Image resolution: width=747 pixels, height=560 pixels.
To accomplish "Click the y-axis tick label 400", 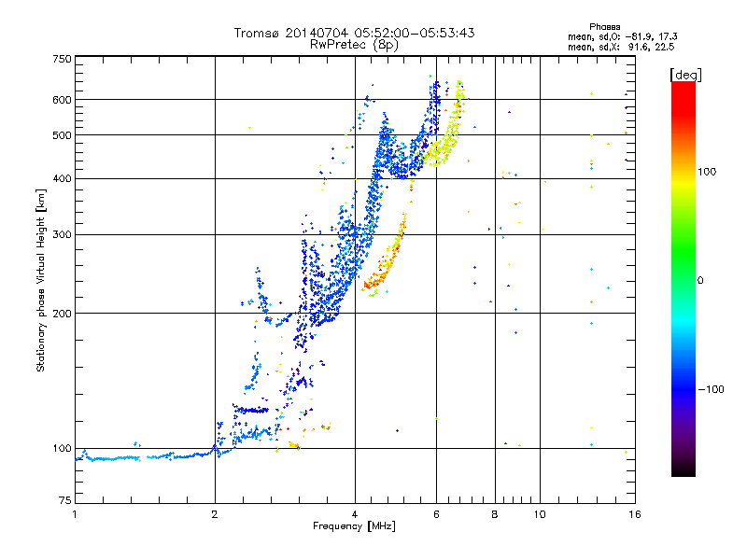I will [x=63, y=178].
